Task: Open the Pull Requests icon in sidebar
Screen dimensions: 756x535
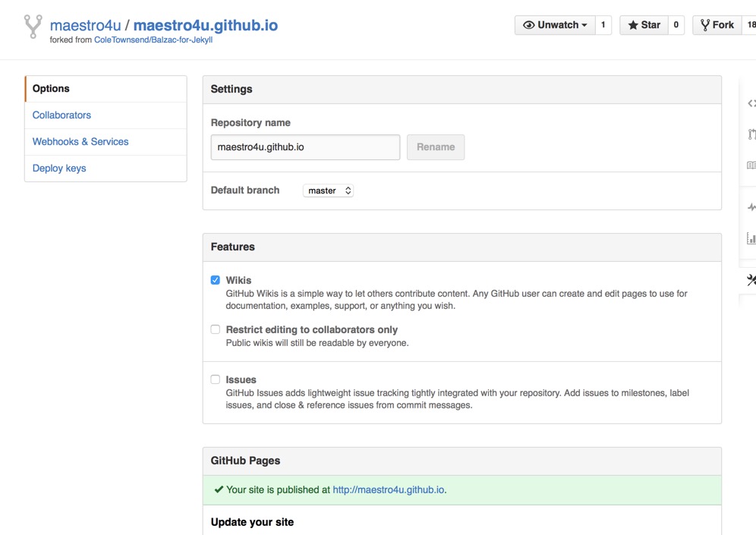Action: click(x=751, y=134)
